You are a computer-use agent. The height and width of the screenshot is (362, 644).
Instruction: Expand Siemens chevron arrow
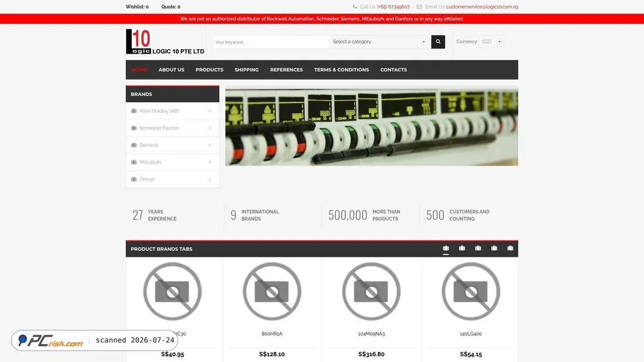coord(210,145)
